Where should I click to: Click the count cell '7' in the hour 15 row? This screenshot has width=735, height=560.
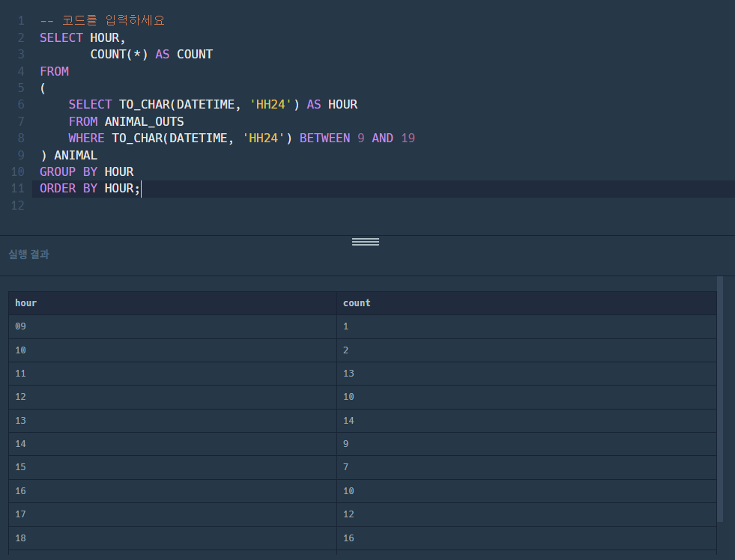coord(527,467)
